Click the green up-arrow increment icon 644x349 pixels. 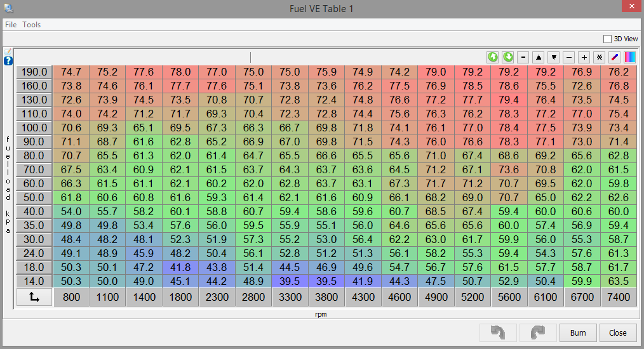[x=492, y=57]
